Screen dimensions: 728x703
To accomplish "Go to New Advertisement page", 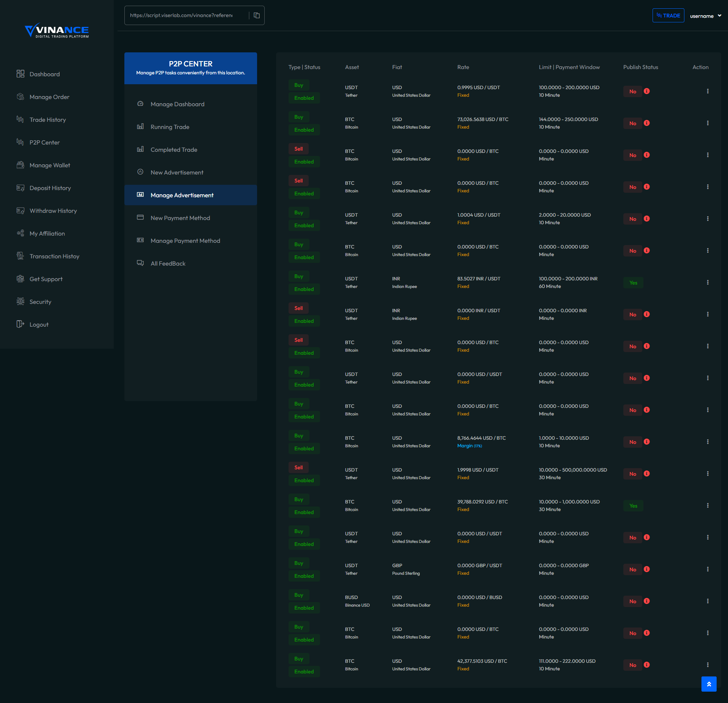I will click(x=177, y=172).
